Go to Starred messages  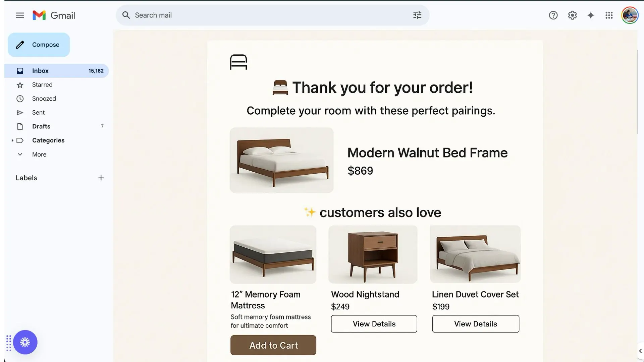(x=42, y=85)
